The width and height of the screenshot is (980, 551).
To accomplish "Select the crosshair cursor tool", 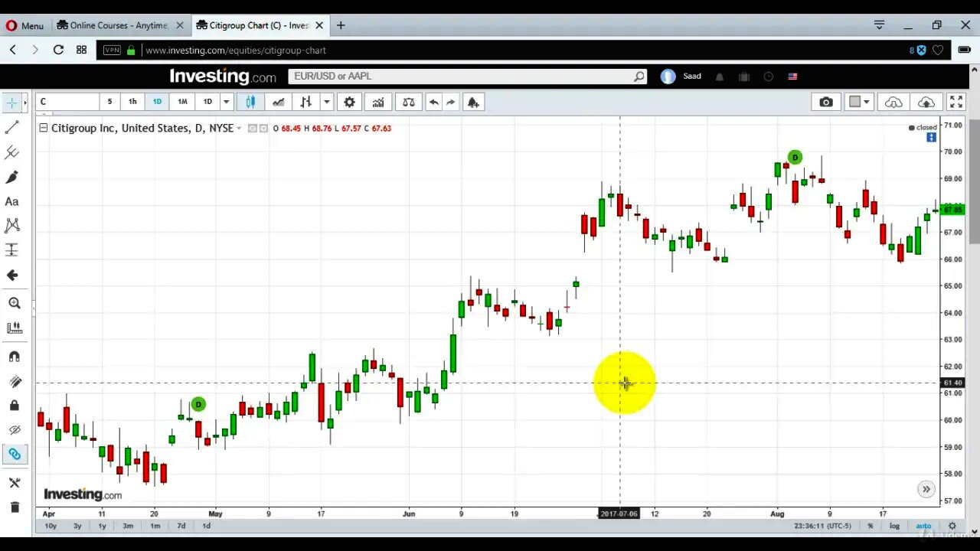I will click(12, 103).
